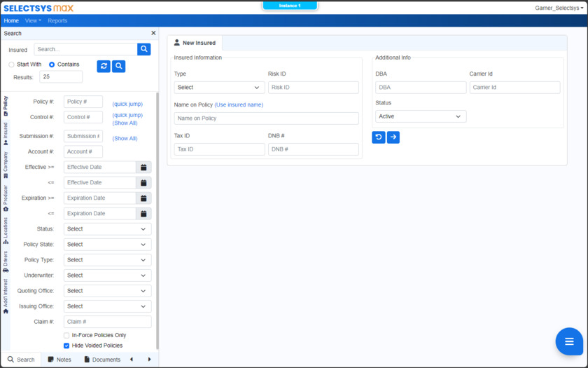Open the Insured Type dropdown
This screenshot has height=368, width=588.
click(x=219, y=88)
